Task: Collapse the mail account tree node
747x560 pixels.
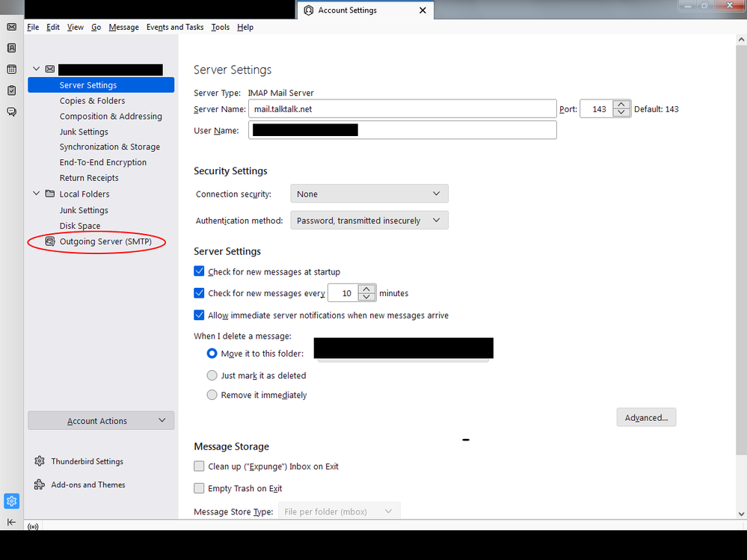Action: tap(36, 69)
